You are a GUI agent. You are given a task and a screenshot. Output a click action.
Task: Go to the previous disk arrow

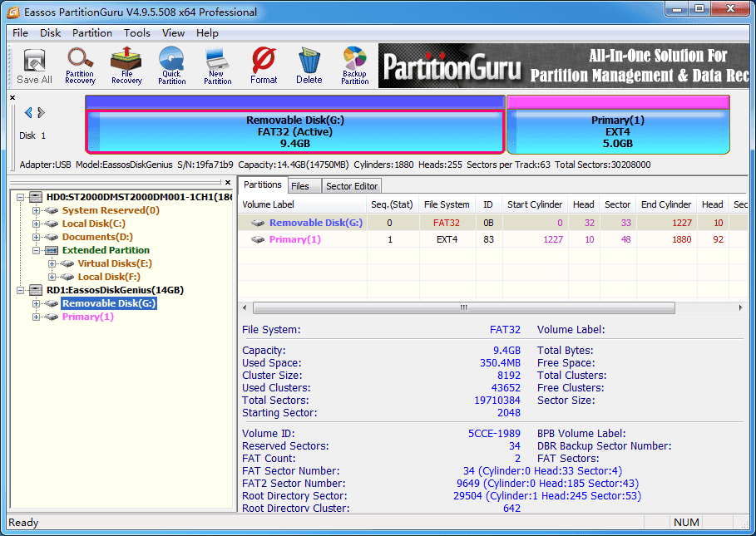28,113
